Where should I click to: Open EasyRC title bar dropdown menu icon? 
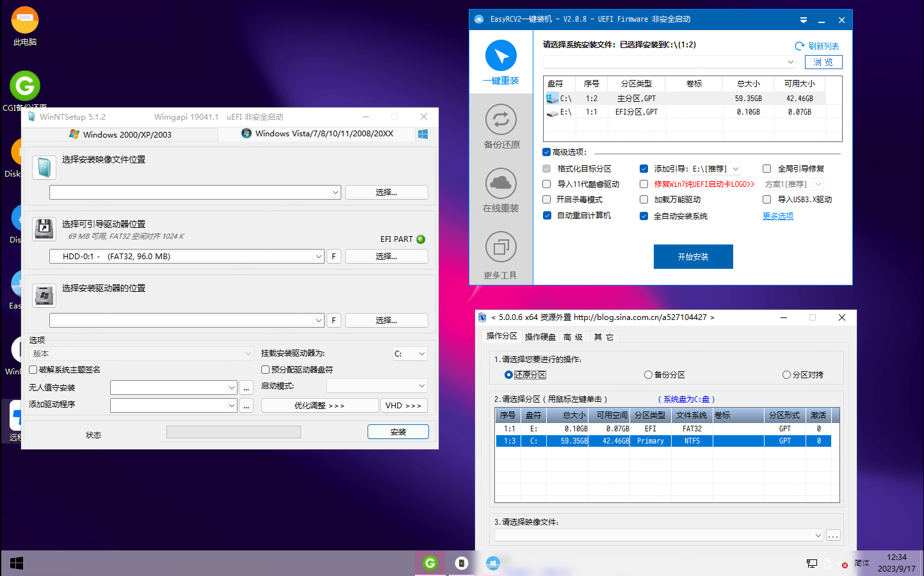804,20
